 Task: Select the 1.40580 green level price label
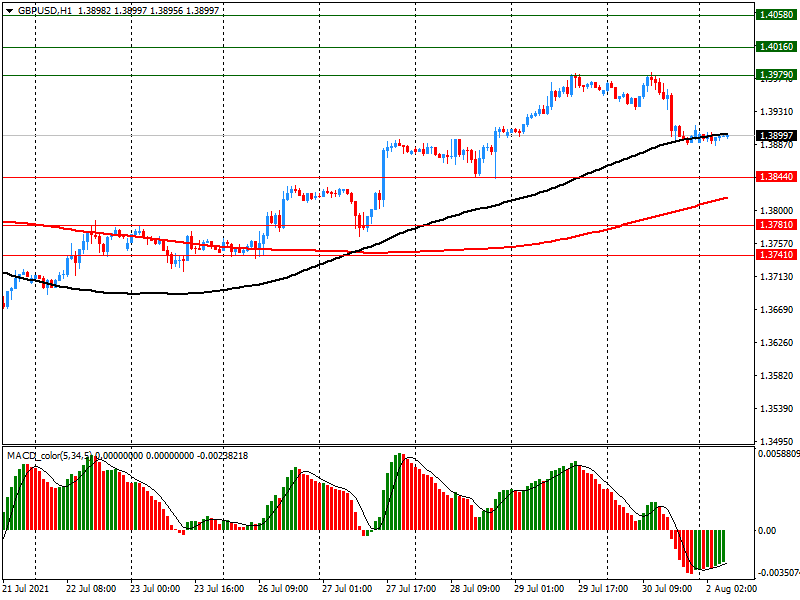tap(776, 15)
